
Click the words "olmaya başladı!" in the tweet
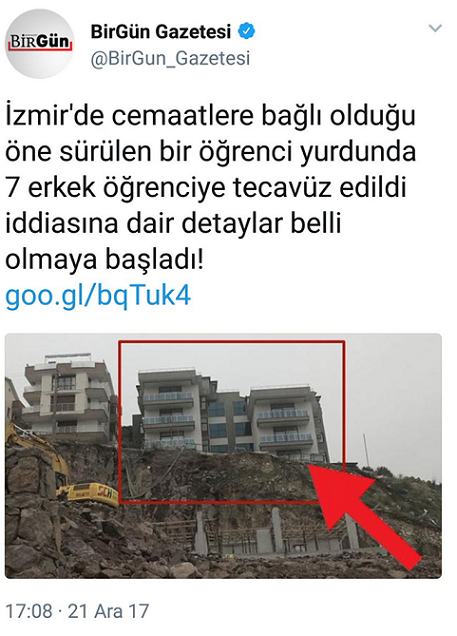click(104, 260)
